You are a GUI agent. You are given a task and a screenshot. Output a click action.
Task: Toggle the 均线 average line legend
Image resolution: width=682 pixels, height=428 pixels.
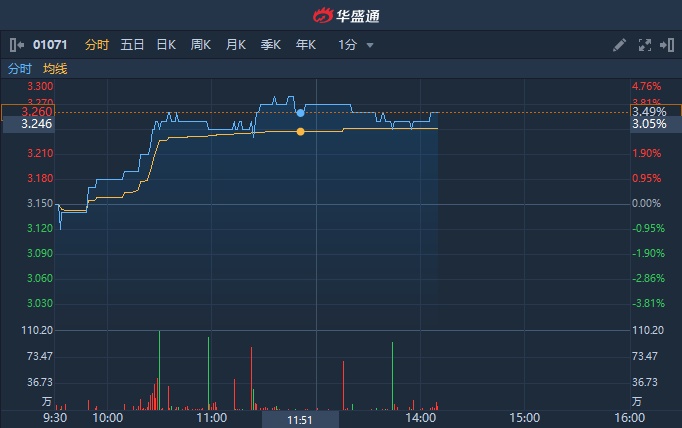pyautogui.click(x=55, y=69)
